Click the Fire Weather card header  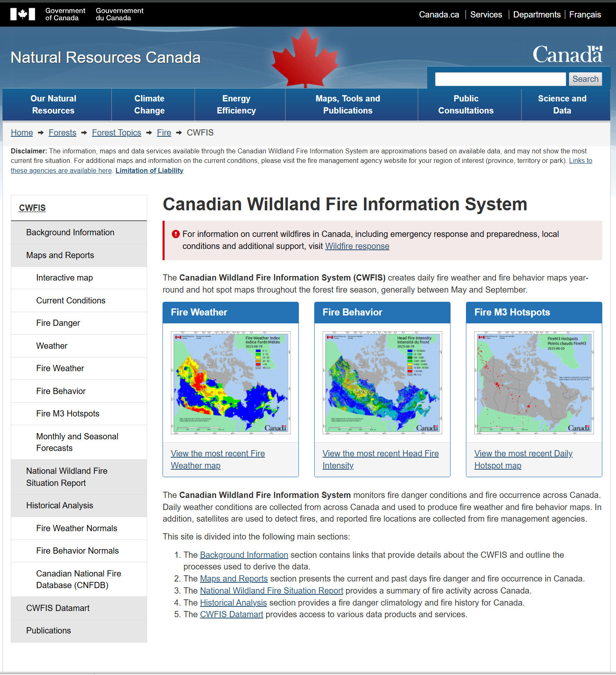(x=231, y=313)
